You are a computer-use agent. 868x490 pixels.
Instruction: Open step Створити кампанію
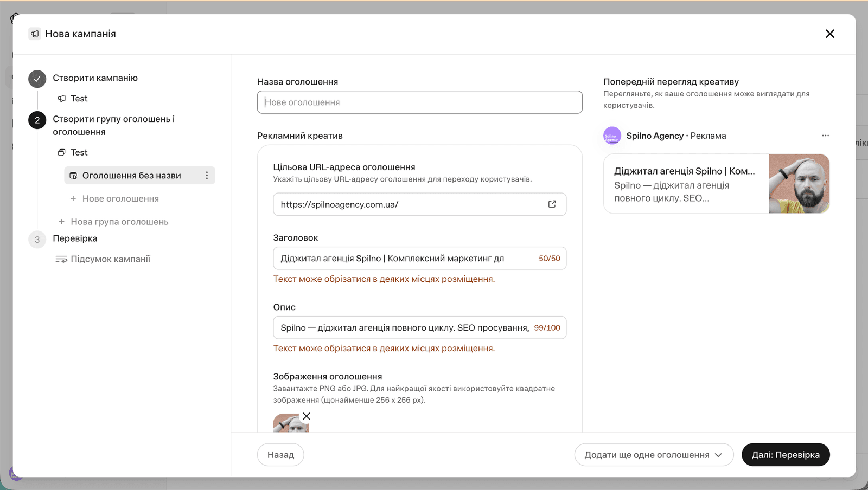[x=95, y=78]
